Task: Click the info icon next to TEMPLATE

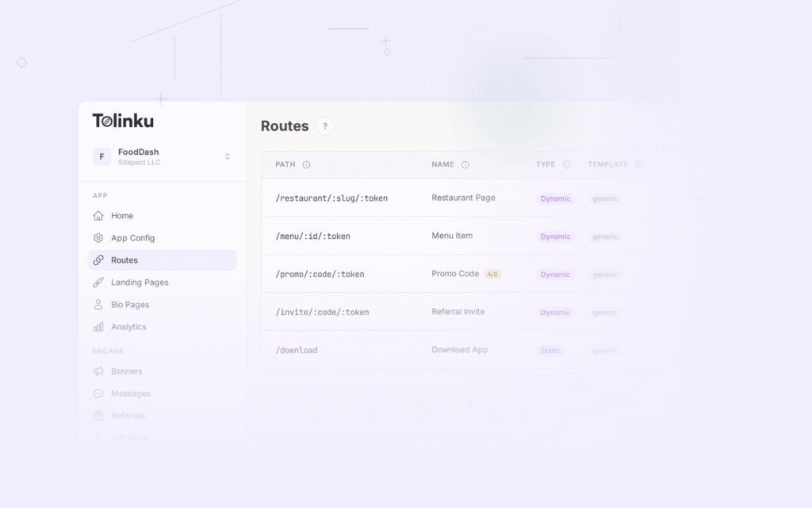Action: coord(639,164)
